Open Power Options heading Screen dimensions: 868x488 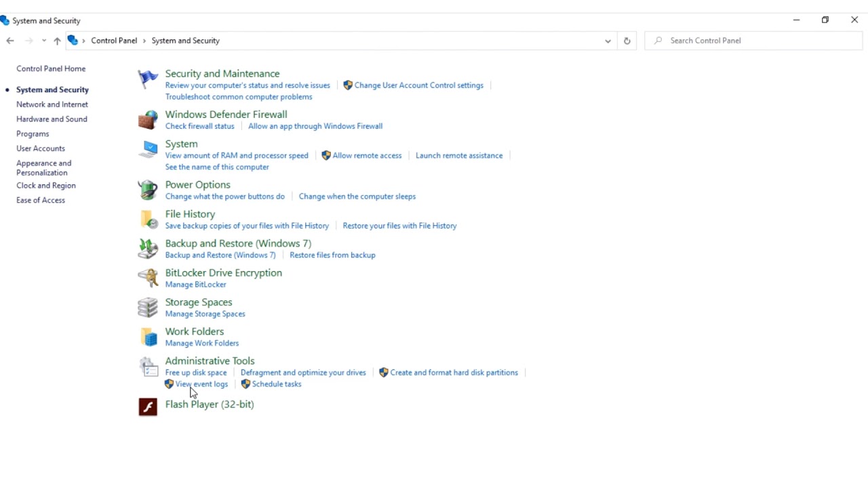pyautogui.click(x=197, y=184)
